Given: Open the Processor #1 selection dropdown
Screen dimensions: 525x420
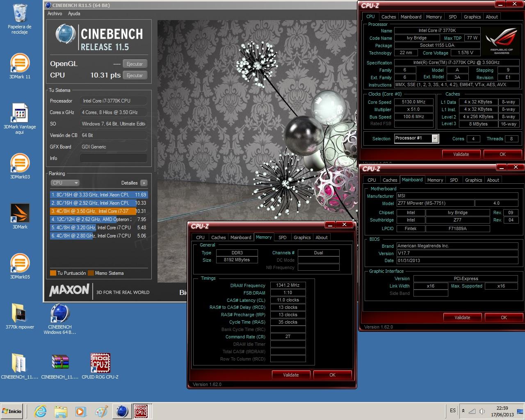Looking at the screenshot, I should click(416, 138).
